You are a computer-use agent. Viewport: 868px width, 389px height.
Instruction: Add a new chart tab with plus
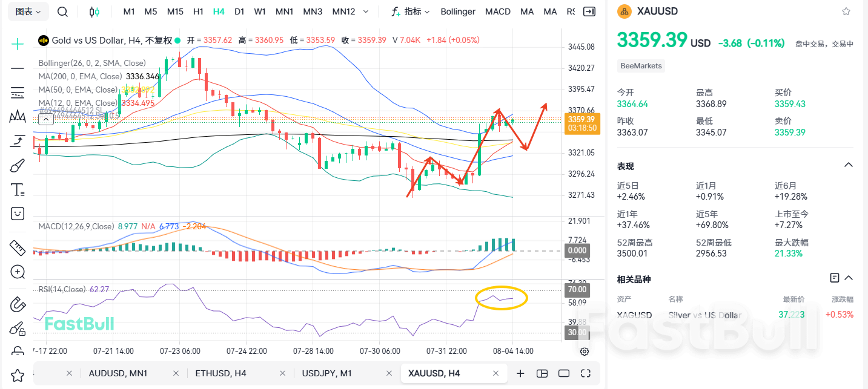pos(520,373)
